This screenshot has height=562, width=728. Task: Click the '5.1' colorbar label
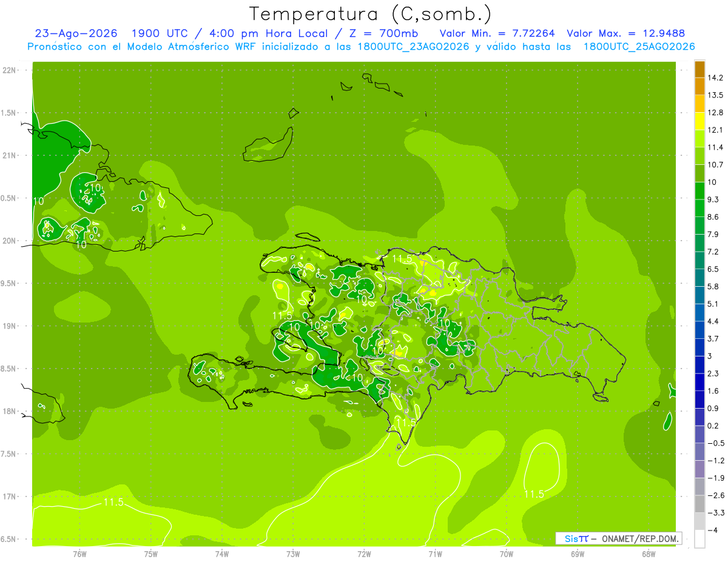click(x=713, y=304)
